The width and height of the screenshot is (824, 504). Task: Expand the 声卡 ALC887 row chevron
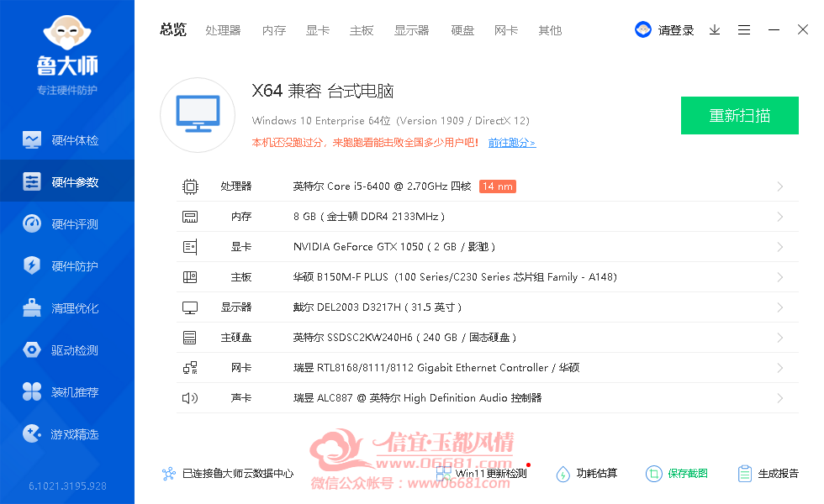780,398
